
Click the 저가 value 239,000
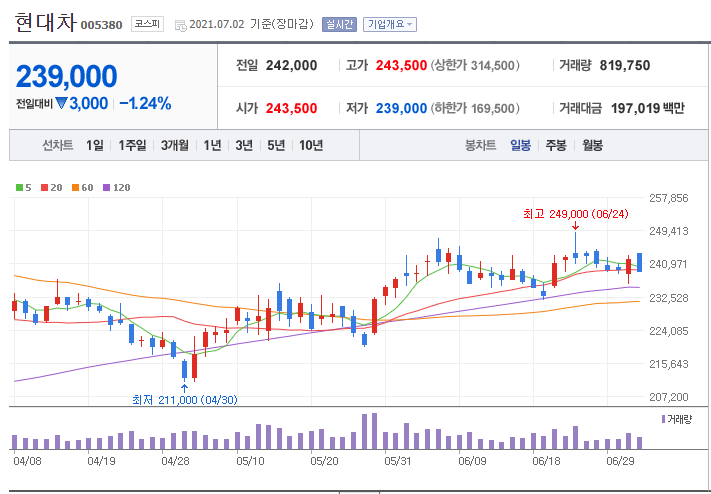401,108
